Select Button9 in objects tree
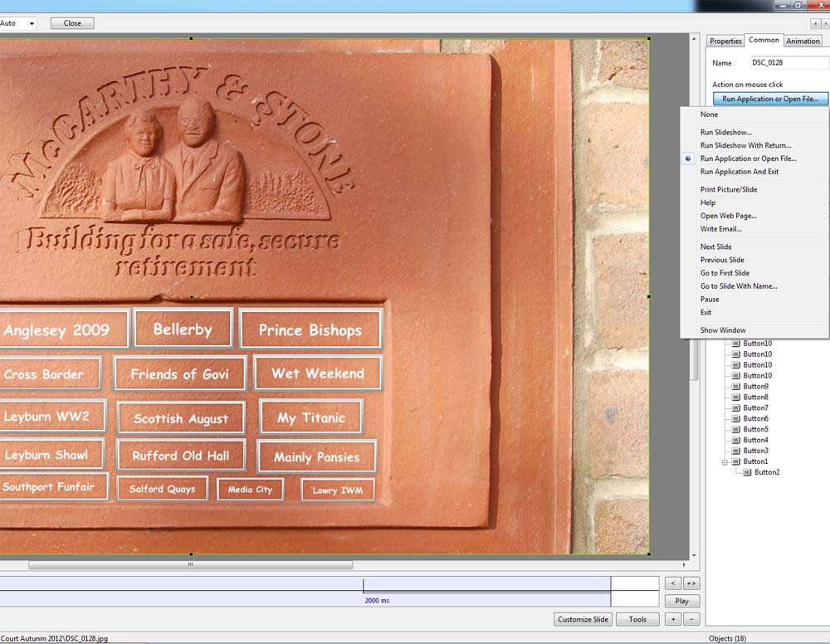Image resolution: width=830 pixels, height=644 pixels. (755, 386)
